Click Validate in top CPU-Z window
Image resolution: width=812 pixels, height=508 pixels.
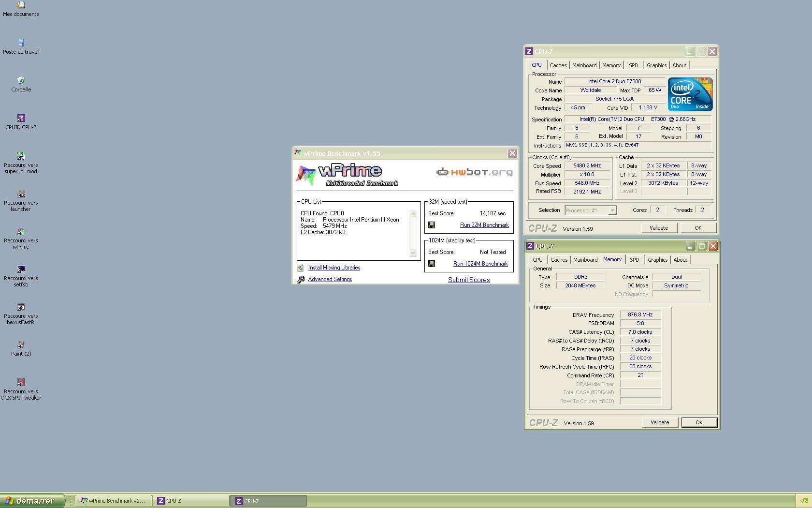coord(658,228)
